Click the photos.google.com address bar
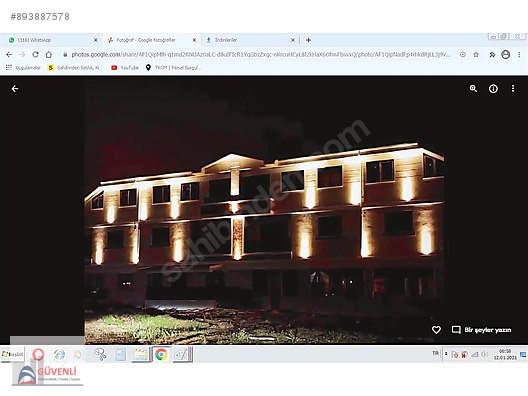 (259, 55)
